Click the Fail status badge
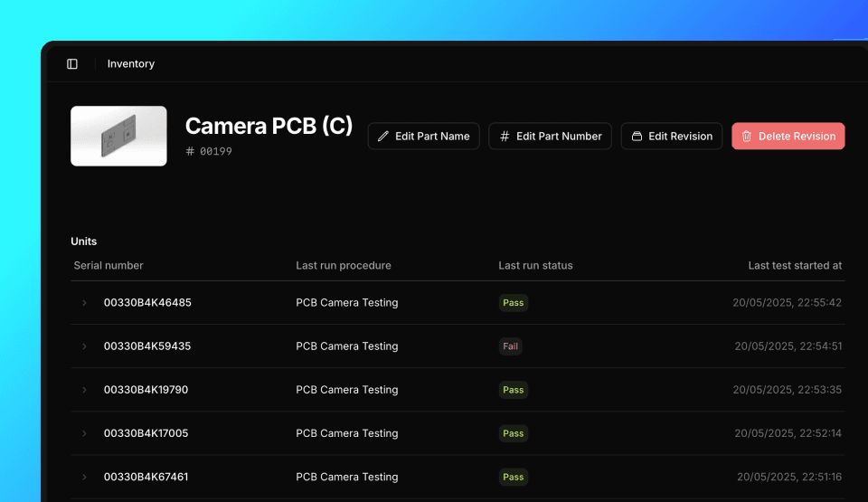This screenshot has height=502, width=868. click(x=511, y=346)
